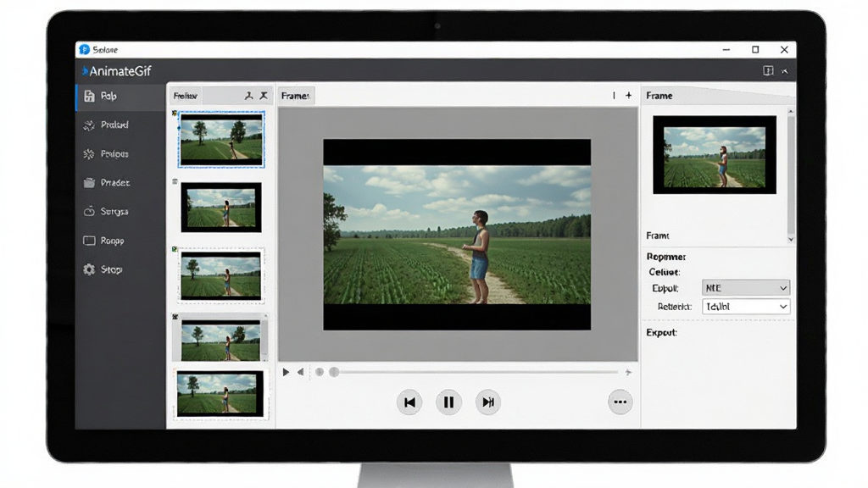Select the tab above the thumbnail list
The width and height of the screenshot is (868, 488).
pos(185,96)
